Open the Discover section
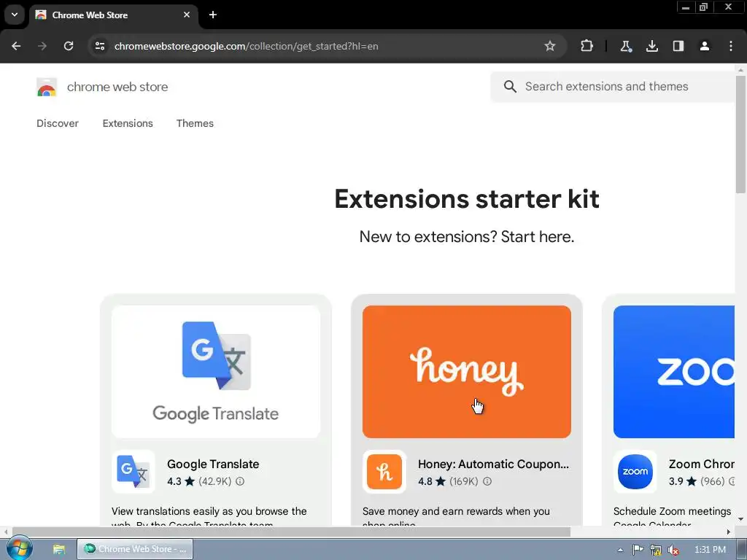 [x=58, y=123]
